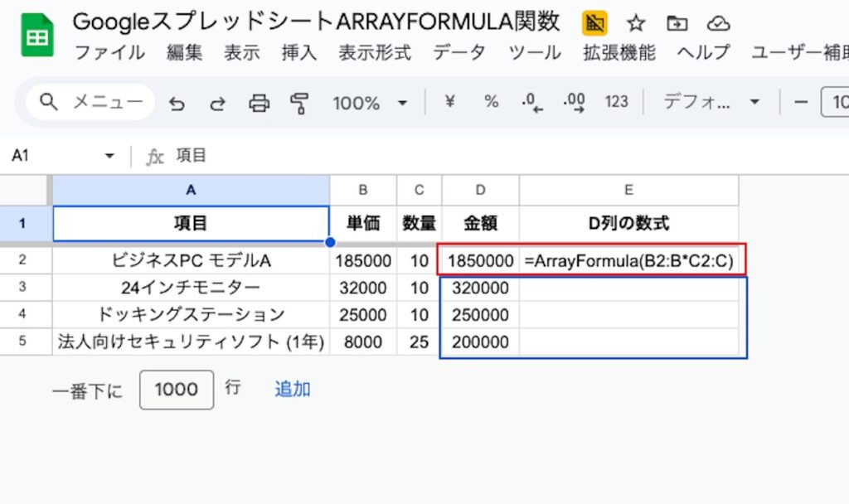Screen dimensions: 849x504
Task: Select the 項目 header cell
Action: pos(191,223)
